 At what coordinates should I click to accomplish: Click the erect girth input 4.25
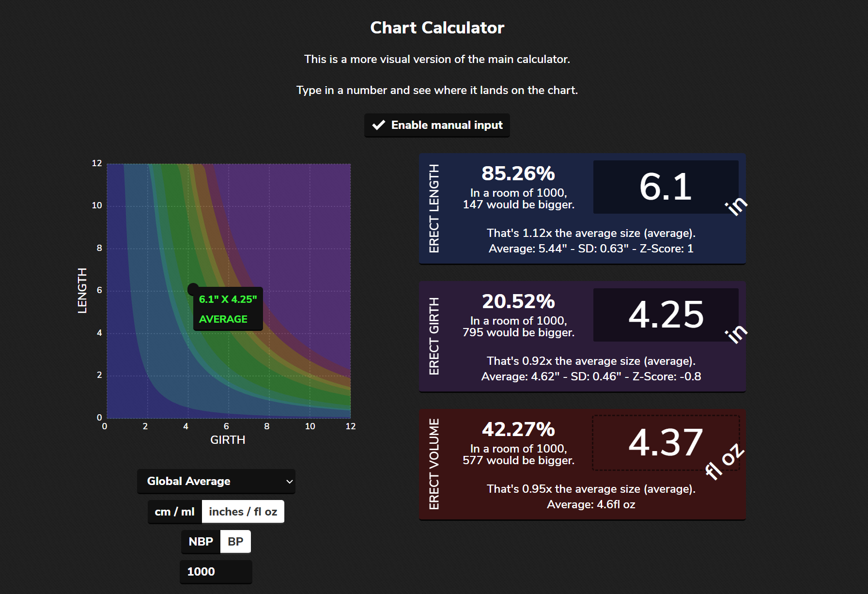[x=666, y=315]
